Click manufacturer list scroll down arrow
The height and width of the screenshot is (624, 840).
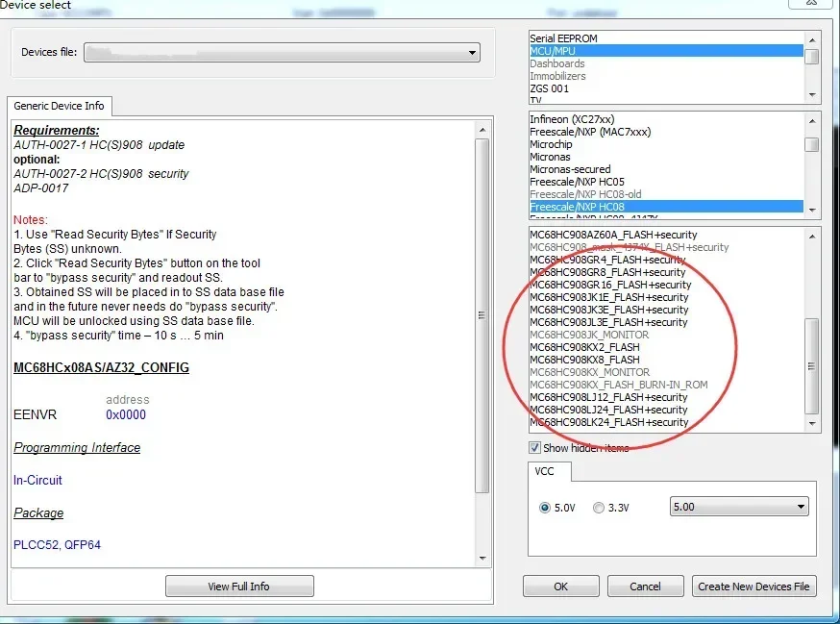pos(812,210)
